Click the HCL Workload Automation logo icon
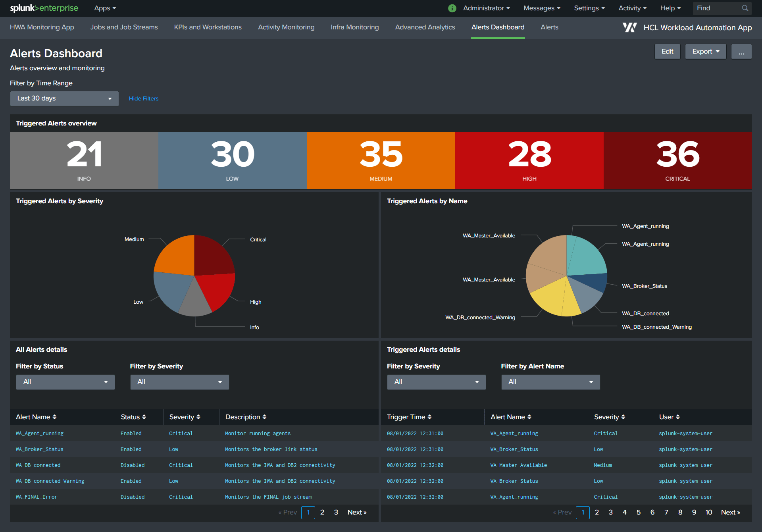Viewport: 762px width, 532px height. (629, 27)
